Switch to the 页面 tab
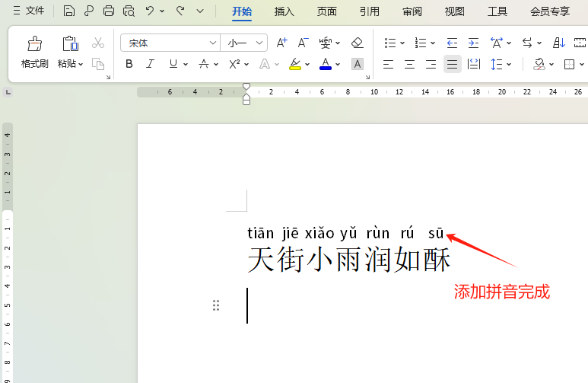Image resolution: width=588 pixels, height=383 pixels. tap(327, 11)
